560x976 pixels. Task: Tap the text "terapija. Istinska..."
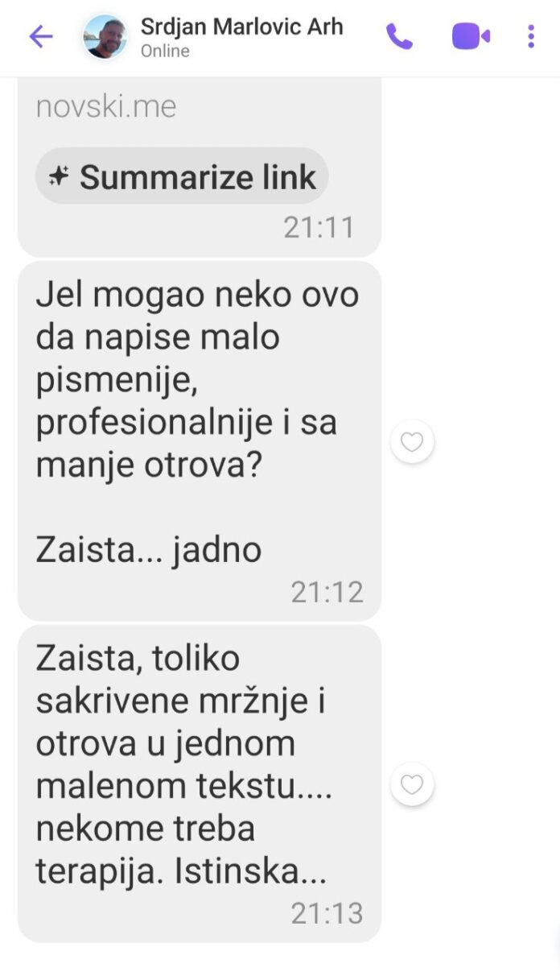180,872
